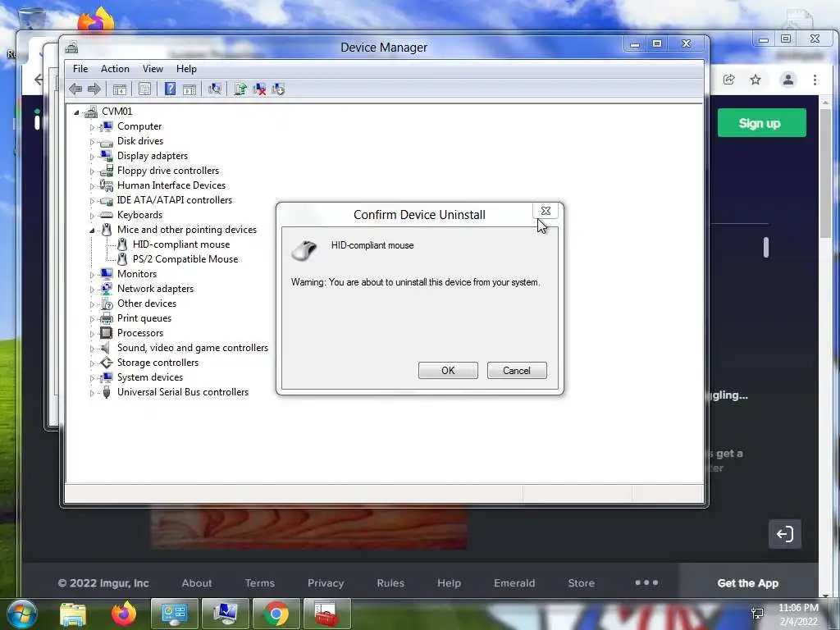Select the Floppy drive controllers row label
840x630 pixels.
point(168,171)
